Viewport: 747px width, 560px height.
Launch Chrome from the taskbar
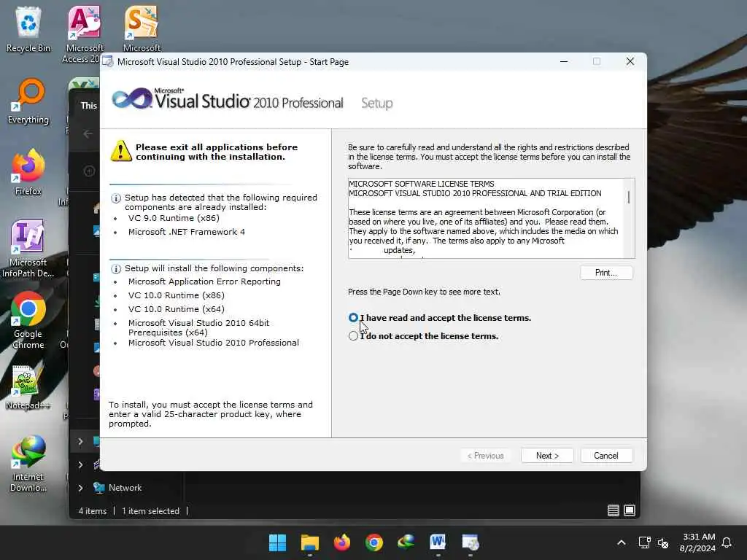click(374, 542)
